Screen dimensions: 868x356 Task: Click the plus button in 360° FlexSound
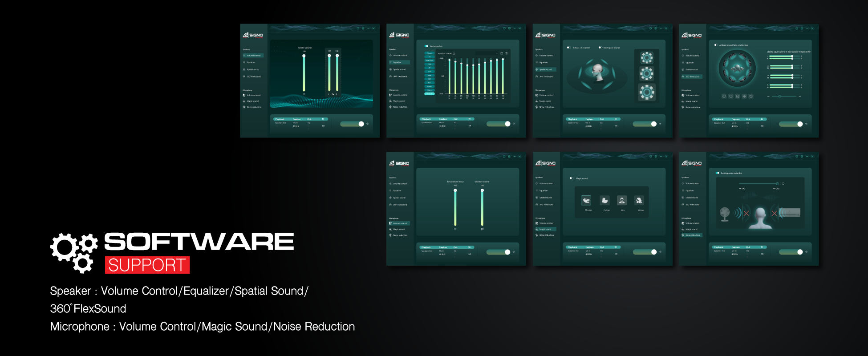coord(800,96)
